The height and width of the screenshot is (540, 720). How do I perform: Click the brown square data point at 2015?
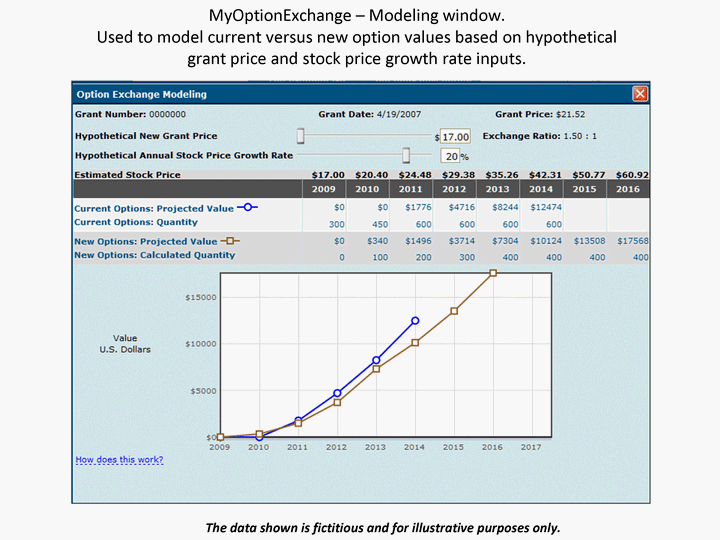point(454,311)
